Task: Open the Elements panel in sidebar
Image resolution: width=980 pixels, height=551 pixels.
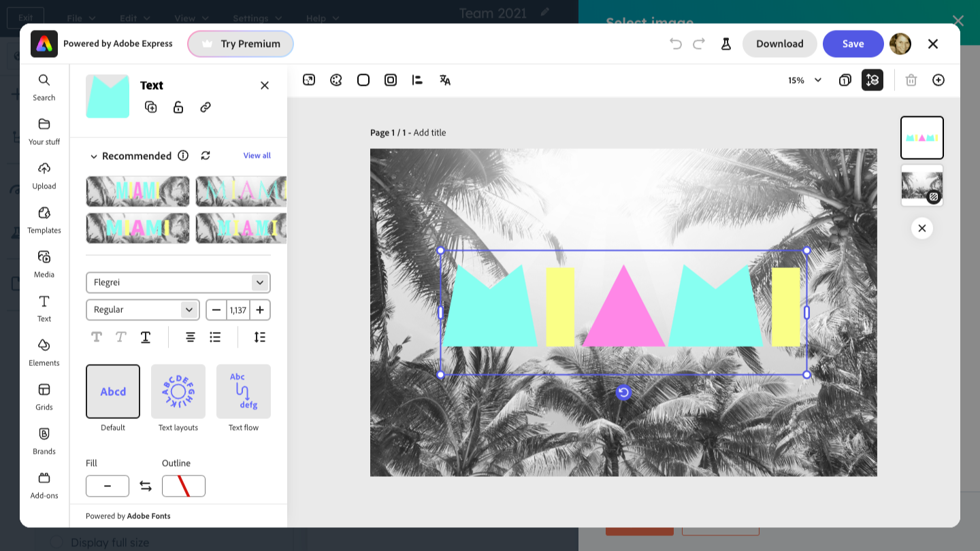Action: point(44,352)
